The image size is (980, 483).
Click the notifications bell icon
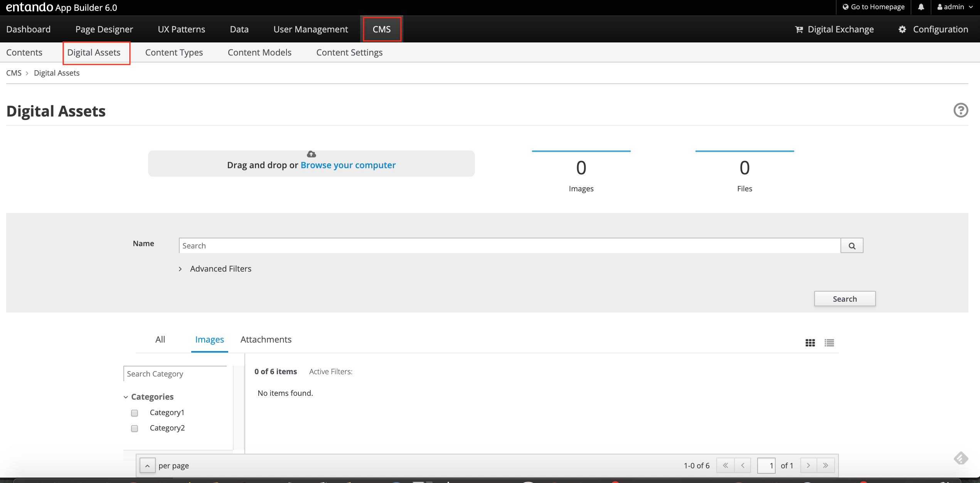pyautogui.click(x=921, y=7)
